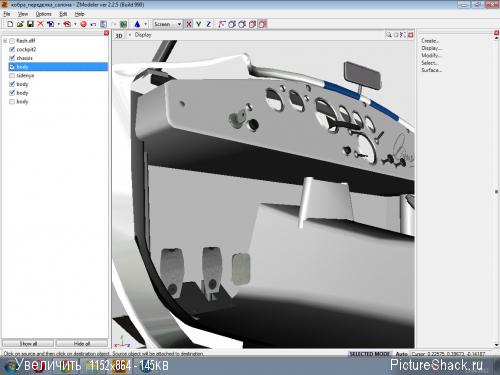The height and width of the screenshot is (375, 500).
Task: Open the Import icon's dropdown arrow
Action: pos(59,24)
